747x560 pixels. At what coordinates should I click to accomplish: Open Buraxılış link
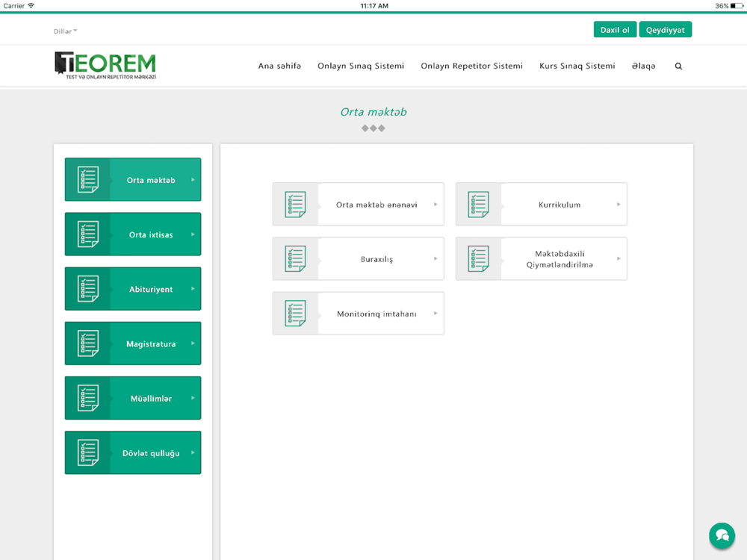click(376, 260)
